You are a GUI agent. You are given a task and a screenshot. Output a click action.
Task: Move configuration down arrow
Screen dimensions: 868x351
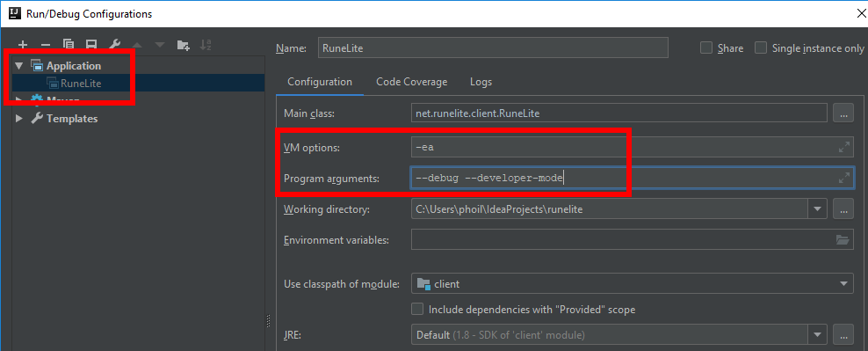[160, 45]
